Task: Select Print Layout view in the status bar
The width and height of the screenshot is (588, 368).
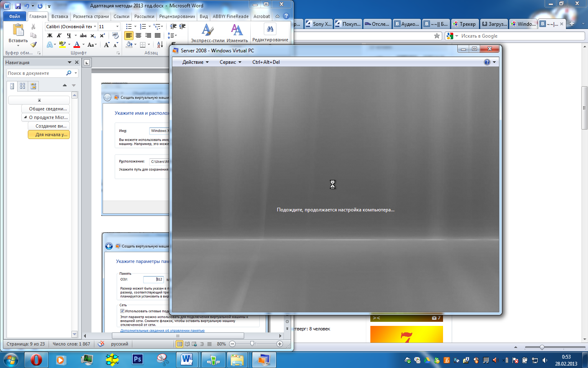Action: 179,344
